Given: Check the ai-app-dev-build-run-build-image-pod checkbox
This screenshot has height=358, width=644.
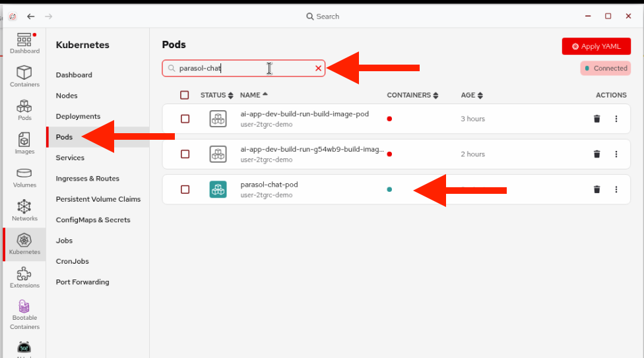Looking at the screenshot, I should (x=185, y=119).
